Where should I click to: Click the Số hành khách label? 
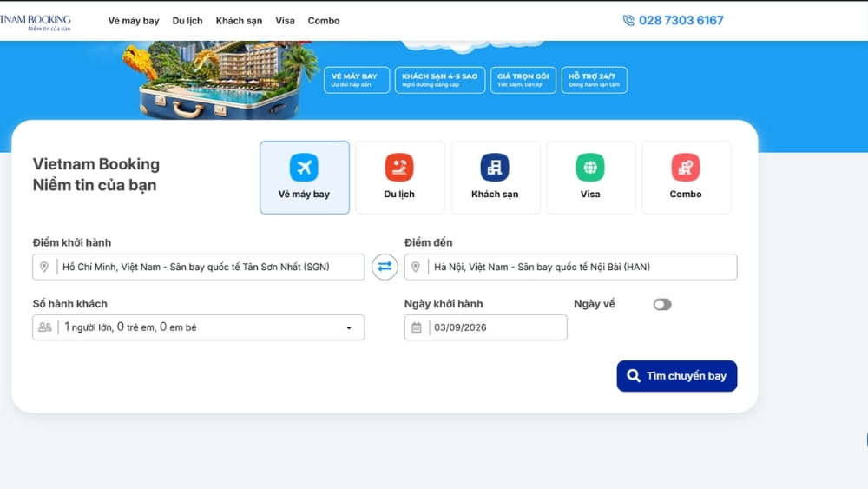[70, 303]
